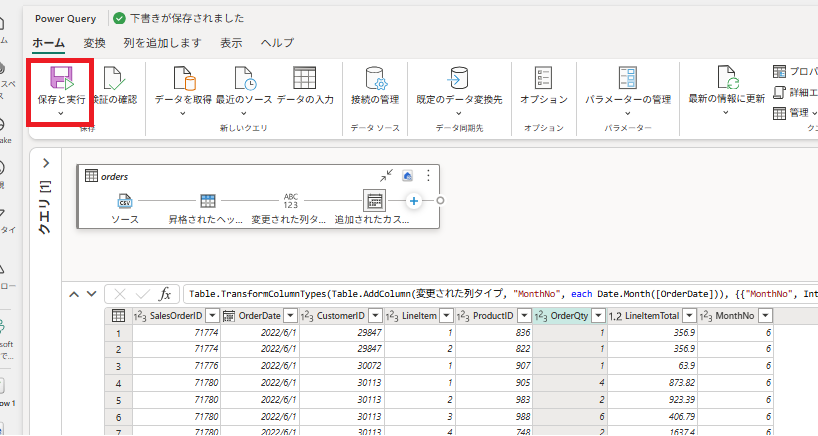Select the 変更された列タイプ step icon
The image size is (818, 436).
[x=291, y=201]
